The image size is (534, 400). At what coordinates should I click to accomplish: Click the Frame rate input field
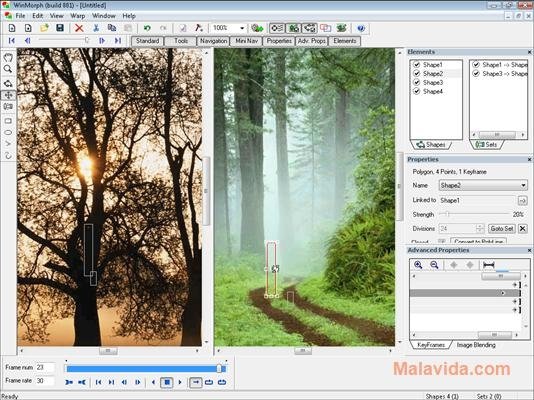(x=45, y=380)
